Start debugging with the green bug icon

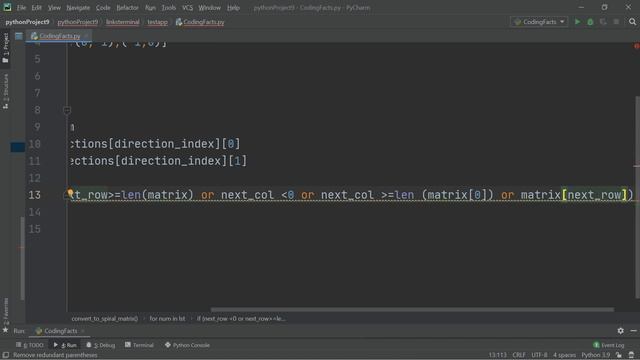pos(590,22)
